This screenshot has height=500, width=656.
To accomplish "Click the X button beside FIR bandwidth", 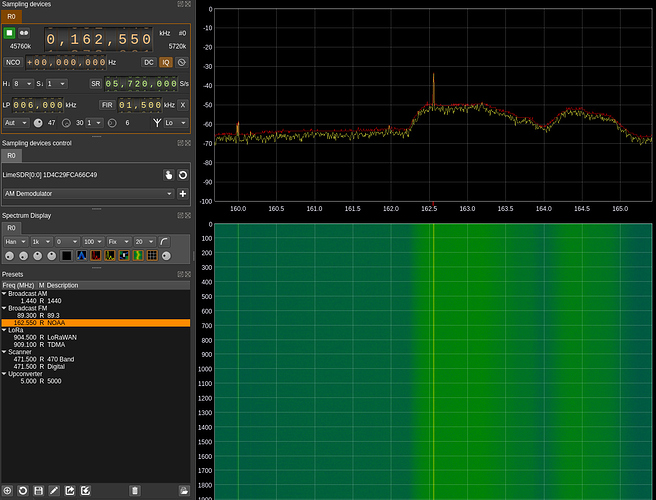I will [x=182, y=105].
